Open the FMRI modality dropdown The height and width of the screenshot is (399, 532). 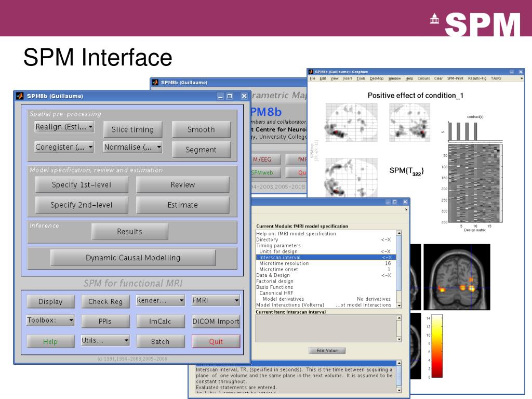[x=216, y=300]
